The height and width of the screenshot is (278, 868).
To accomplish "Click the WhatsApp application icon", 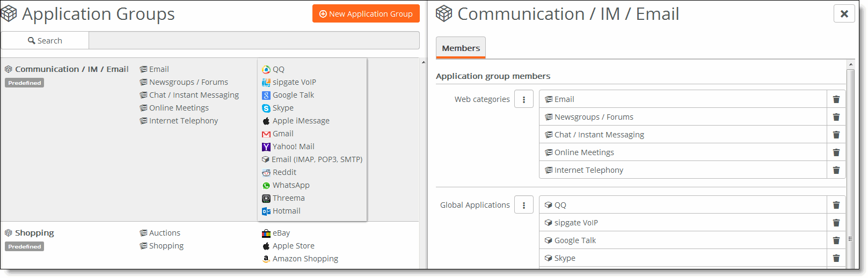I will (x=266, y=185).
